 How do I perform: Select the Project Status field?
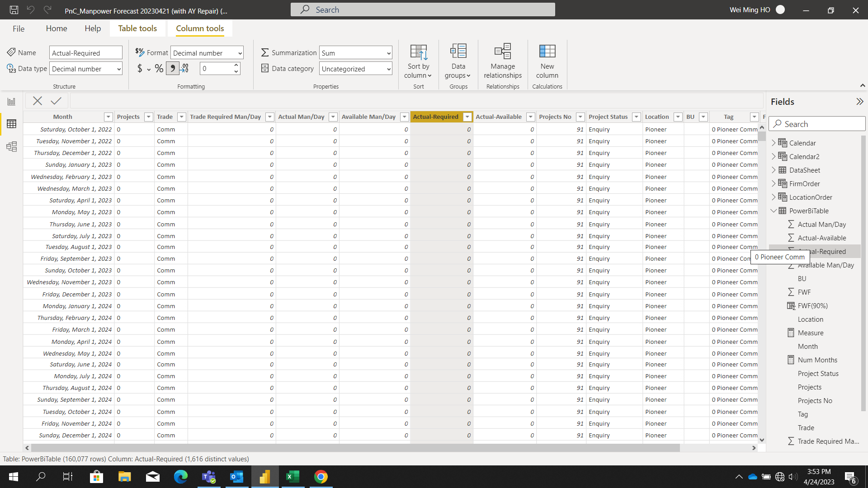pyautogui.click(x=818, y=373)
